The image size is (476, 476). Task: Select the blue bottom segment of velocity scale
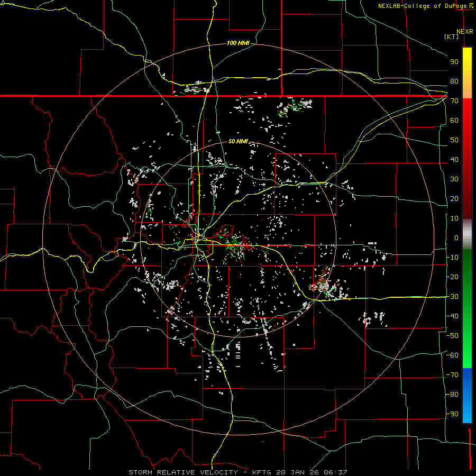point(467,395)
